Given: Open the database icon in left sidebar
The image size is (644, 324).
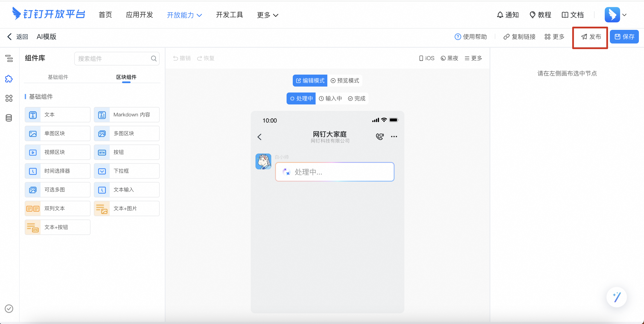Looking at the screenshot, I should [9, 118].
